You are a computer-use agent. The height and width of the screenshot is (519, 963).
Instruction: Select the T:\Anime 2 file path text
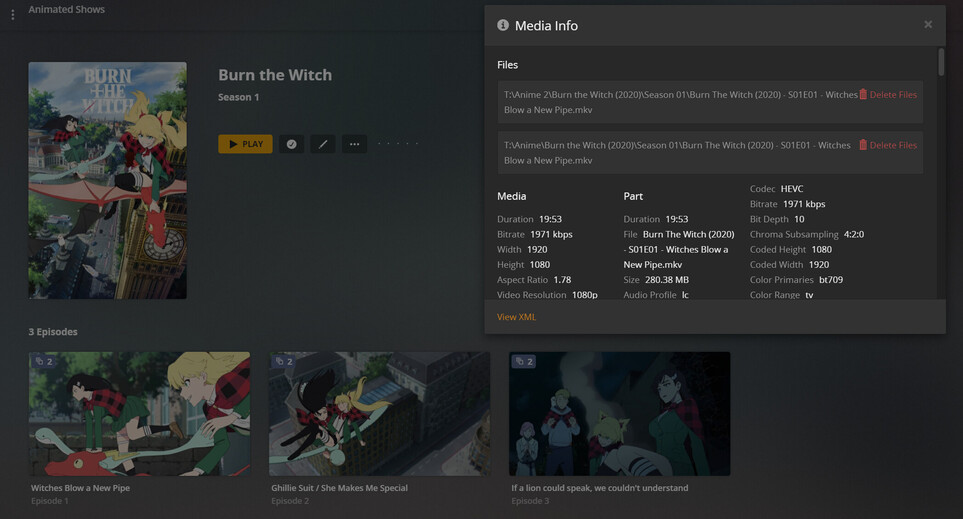[x=680, y=102]
